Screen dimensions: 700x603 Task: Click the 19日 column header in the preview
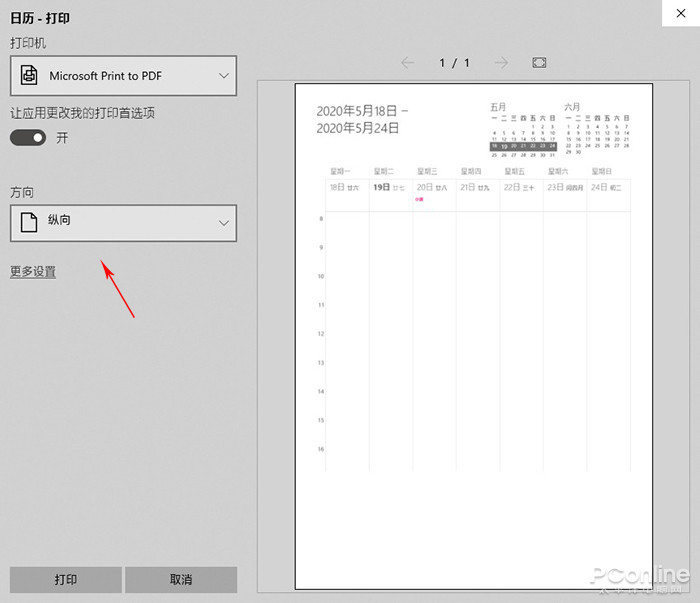click(x=389, y=187)
